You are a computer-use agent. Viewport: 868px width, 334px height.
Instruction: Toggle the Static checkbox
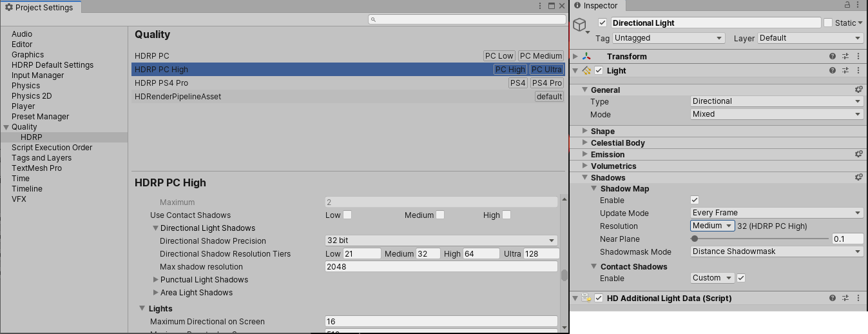point(828,23)
